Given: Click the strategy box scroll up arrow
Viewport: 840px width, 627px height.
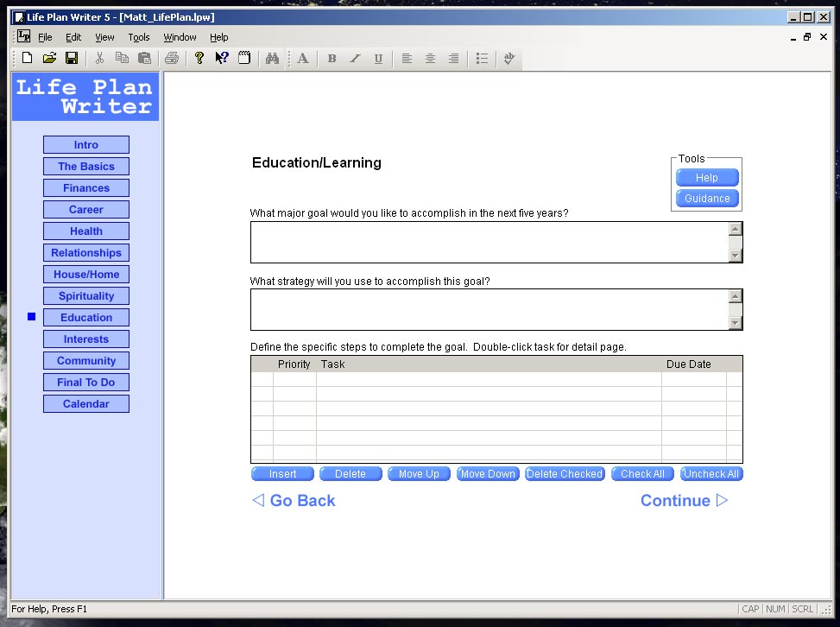Looking at the screenshot, I should tap(735, 296).
